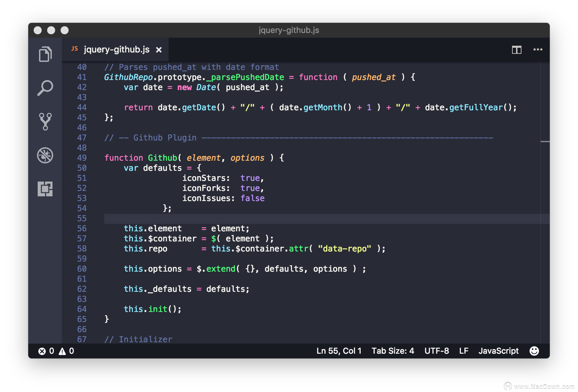The image size is (578, 392).
Task: Change file encoding UTF-8
Action: 436,351
